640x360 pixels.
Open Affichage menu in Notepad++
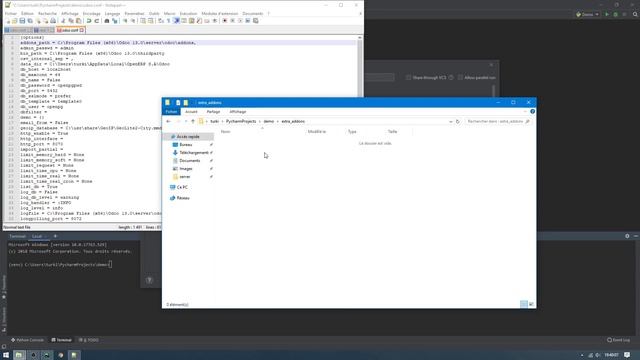(x=70, y=13)
